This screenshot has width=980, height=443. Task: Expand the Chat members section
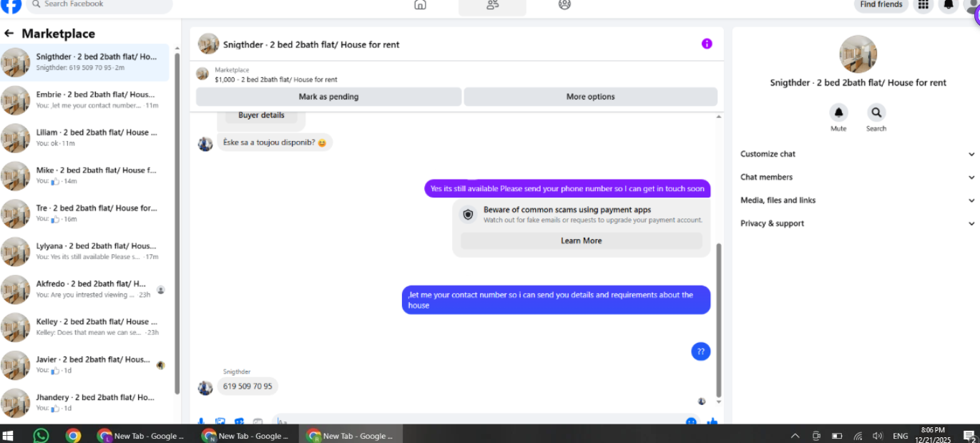coord(857,177)
